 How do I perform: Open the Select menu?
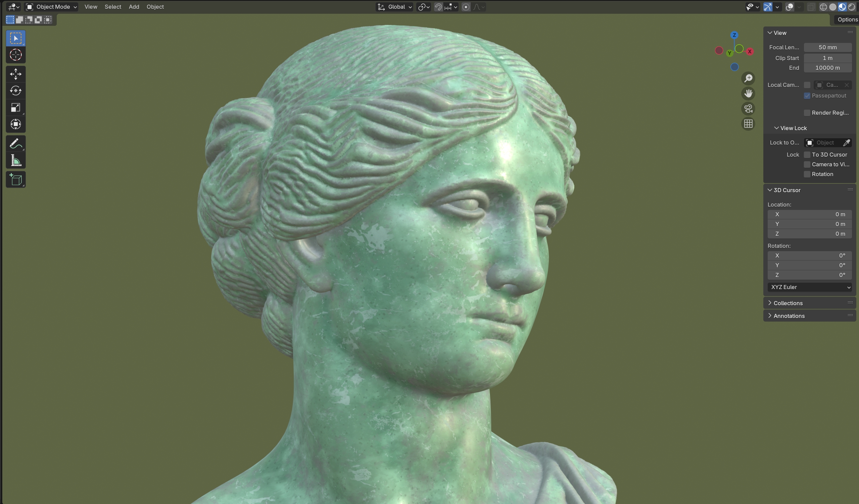click(x=113, y=7)
